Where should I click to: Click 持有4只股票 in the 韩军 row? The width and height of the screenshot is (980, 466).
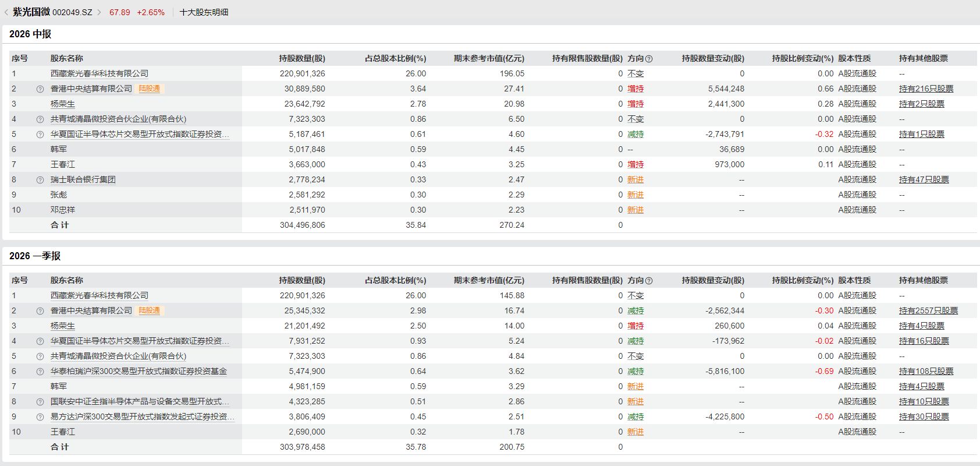coord(921,386)
